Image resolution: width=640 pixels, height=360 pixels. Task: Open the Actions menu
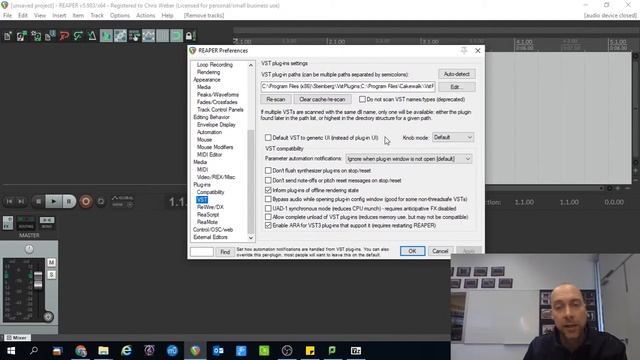click(146, 16)
